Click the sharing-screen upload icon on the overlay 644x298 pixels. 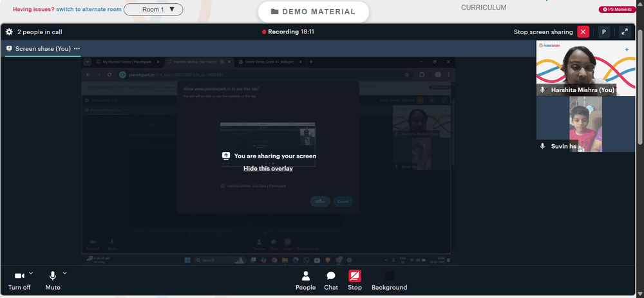[x=225, y=156]
